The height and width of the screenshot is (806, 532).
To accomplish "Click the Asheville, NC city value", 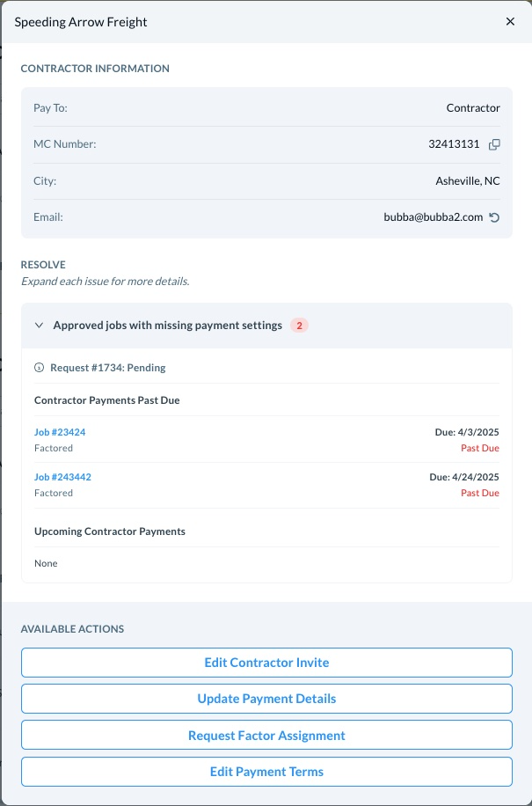I will pyautogui.click(x=468, y=181).
